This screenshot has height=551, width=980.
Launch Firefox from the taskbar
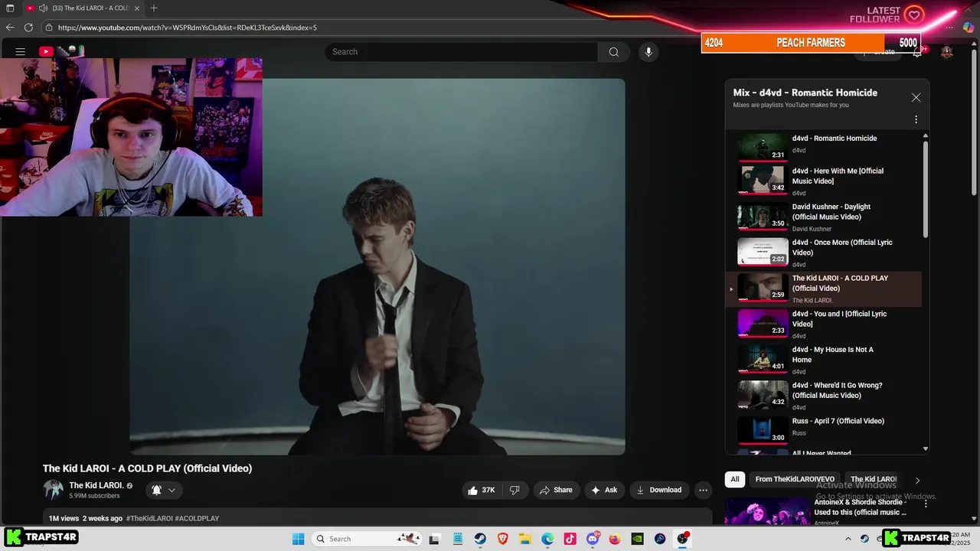pos(615,539)
